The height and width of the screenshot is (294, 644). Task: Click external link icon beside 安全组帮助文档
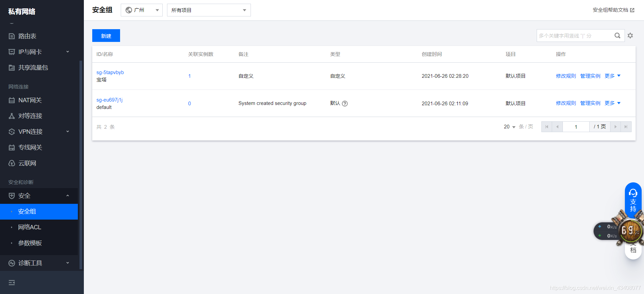(632, 10)
